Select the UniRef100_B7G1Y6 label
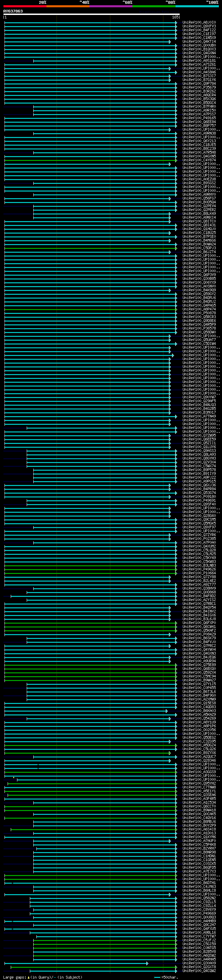 tap(199, 80)
